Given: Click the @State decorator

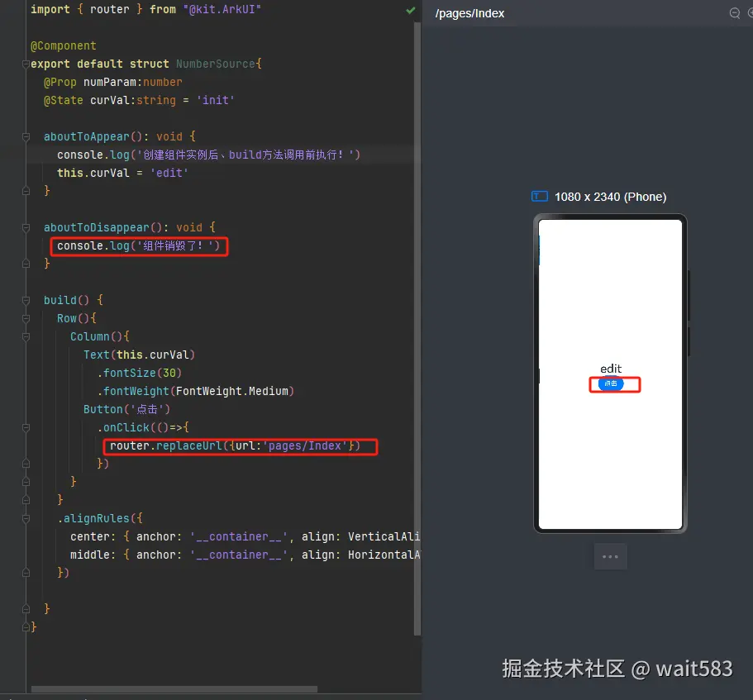Looking at the screenshot, I should 64,100.
